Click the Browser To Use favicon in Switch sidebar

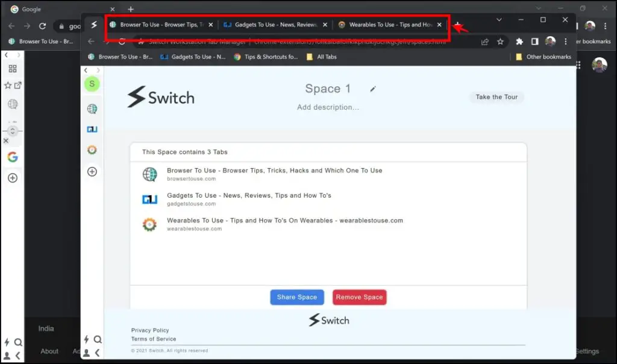[92, 109]
